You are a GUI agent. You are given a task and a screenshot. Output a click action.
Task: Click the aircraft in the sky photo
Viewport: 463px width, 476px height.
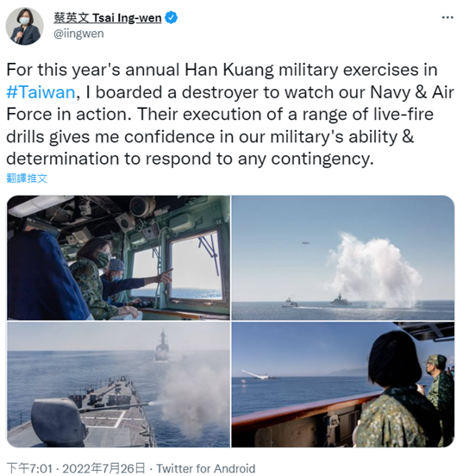(305, 242)
